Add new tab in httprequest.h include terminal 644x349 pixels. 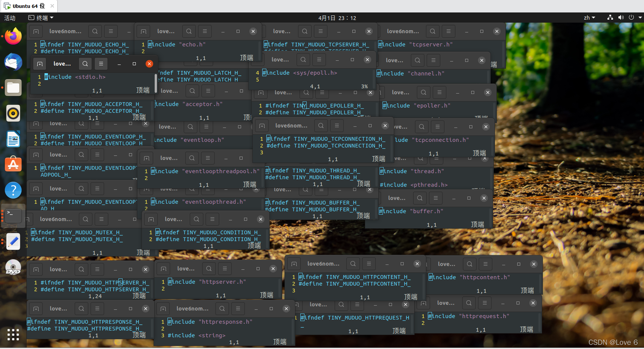423,303
